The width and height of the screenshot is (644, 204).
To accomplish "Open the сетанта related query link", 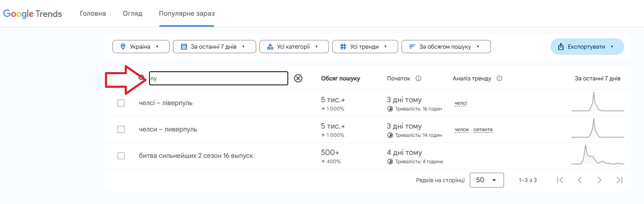I will click(x=483, y=129).
